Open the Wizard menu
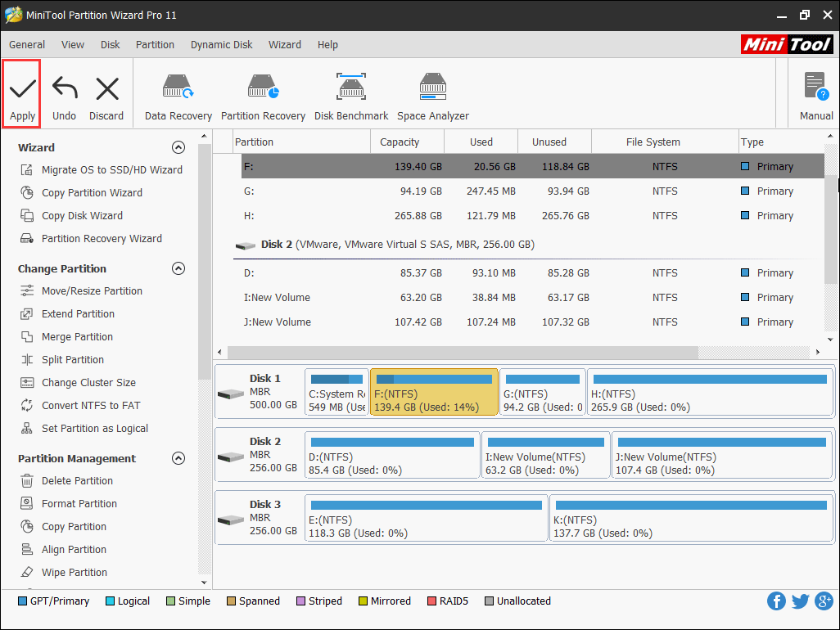This screenshot has width=840, height=630. coord(284,45)
